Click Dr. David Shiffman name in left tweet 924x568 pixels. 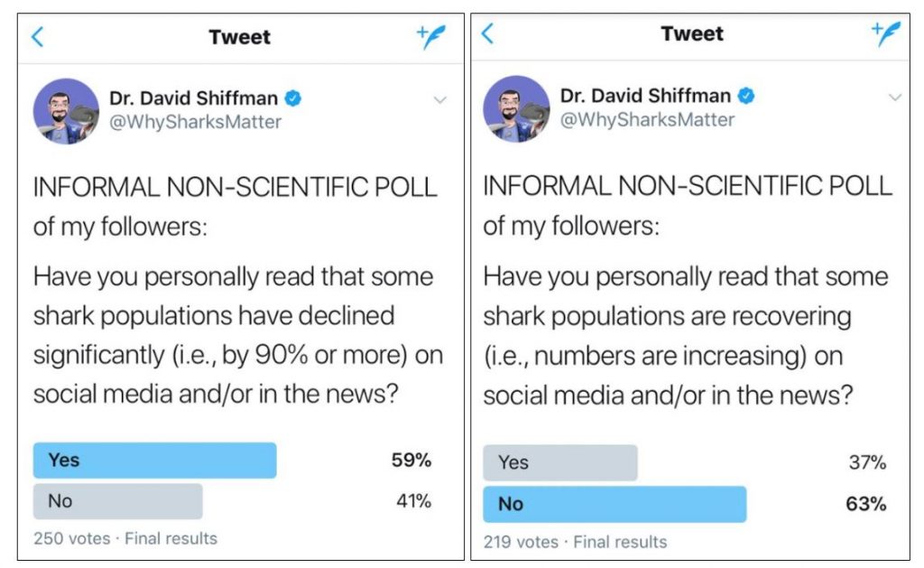point(193,98)
